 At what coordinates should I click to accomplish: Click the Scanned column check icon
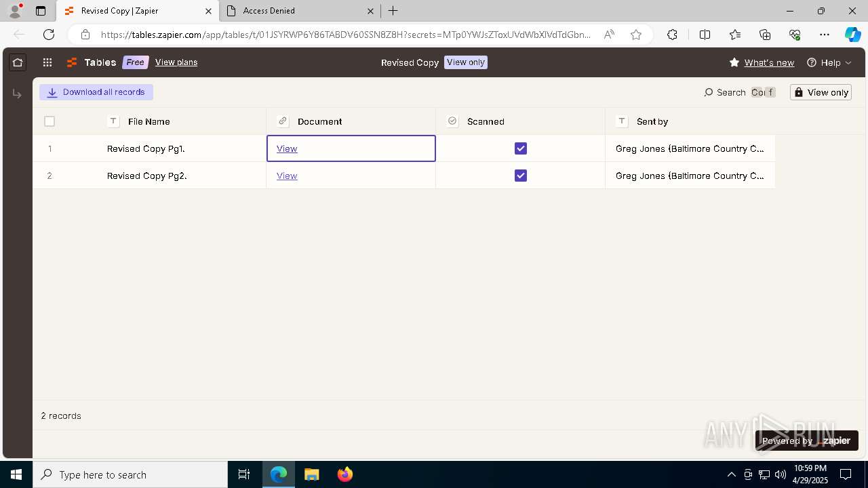453,121
